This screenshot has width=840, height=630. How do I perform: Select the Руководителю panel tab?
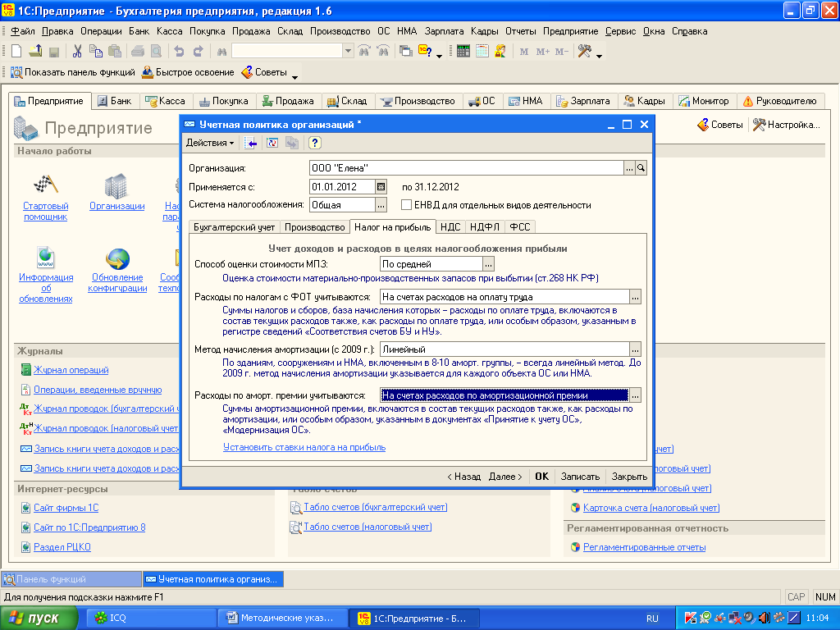[x=780, y=101]
